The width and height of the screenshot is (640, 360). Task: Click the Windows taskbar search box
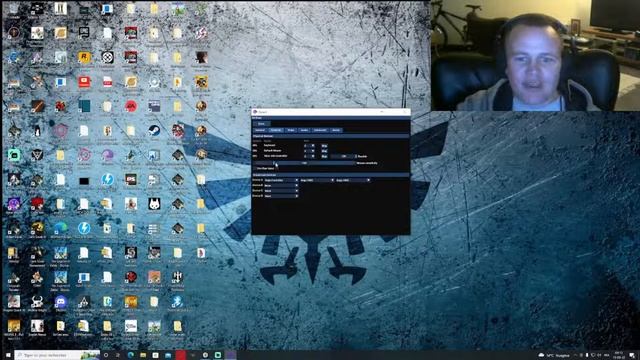pyautogui.click(x=57, y=355)
